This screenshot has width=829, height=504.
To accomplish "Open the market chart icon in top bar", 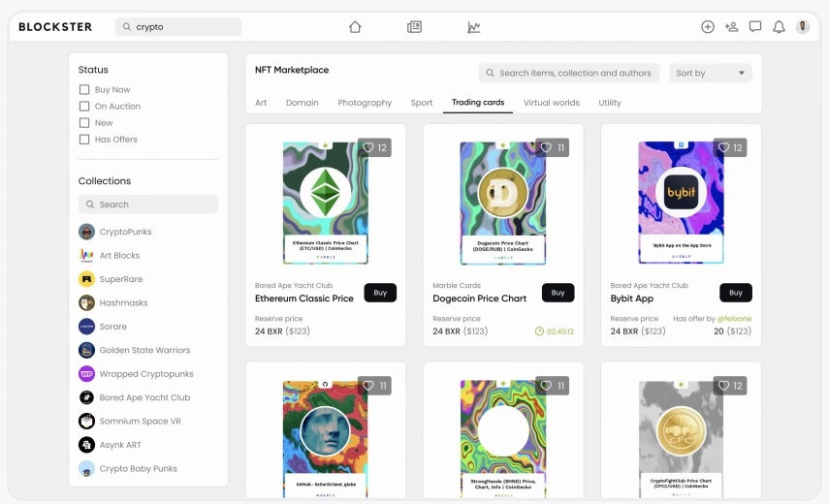I will (474, 27).
